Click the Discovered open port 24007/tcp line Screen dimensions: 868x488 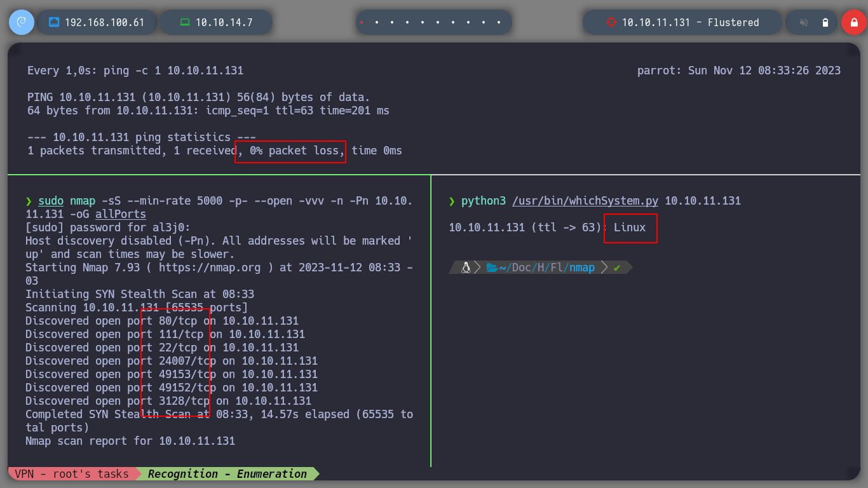pyautogui.click(x=172, y=361)
